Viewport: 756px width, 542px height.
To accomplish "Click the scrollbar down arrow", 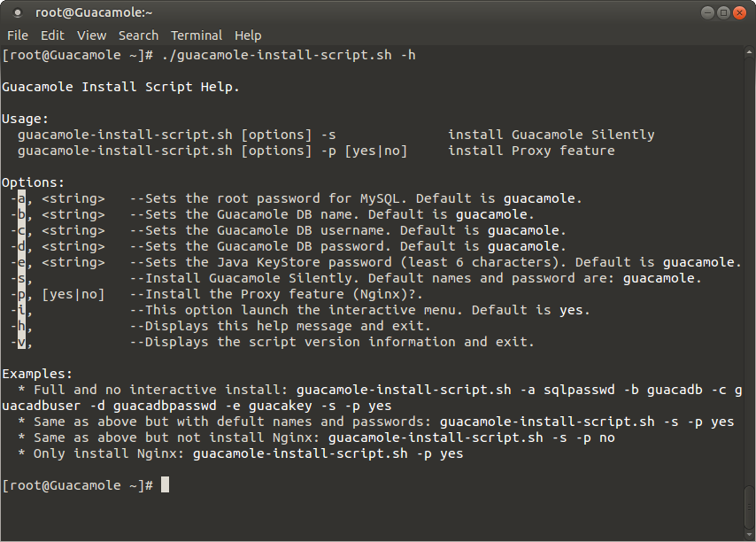I will pos(749,534).
